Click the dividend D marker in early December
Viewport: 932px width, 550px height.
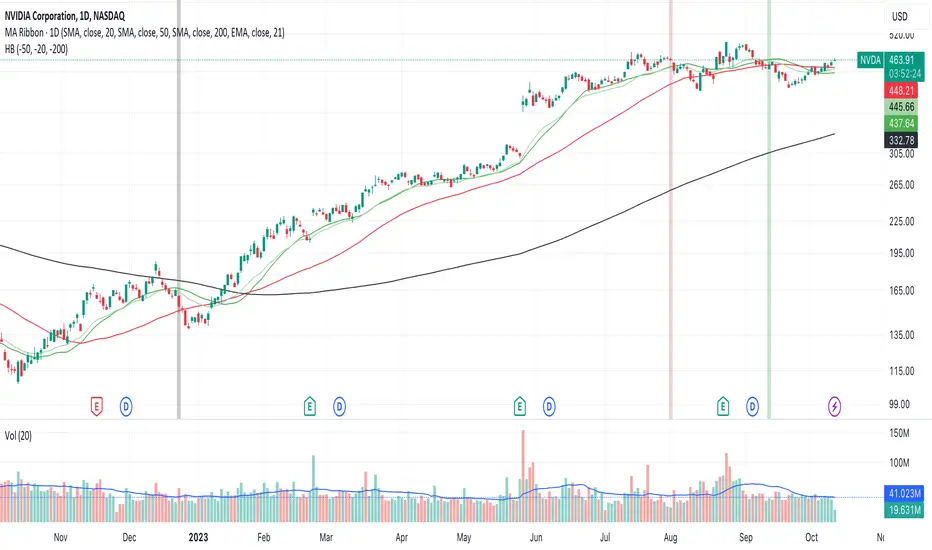[126, 407]
